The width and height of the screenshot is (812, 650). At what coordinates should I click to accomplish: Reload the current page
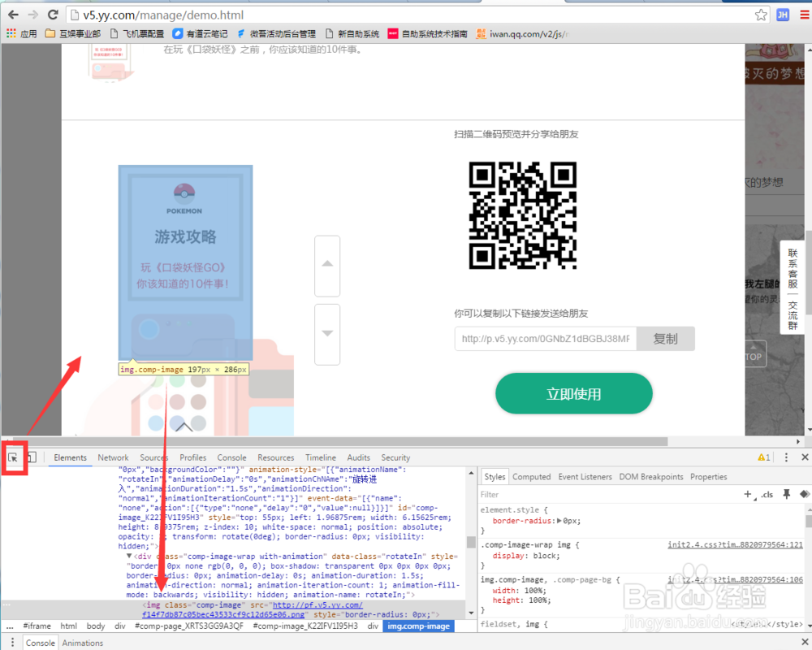click(x=52, y=14)
